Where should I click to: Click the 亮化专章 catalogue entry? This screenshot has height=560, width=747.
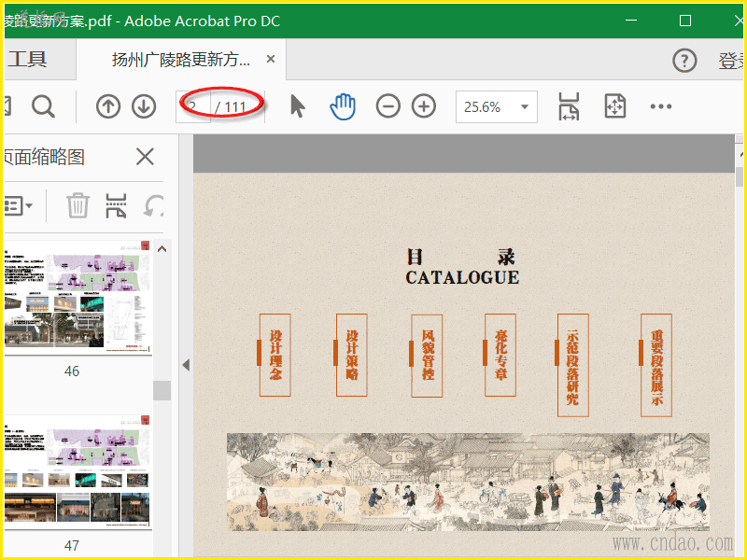click(500, 355)
